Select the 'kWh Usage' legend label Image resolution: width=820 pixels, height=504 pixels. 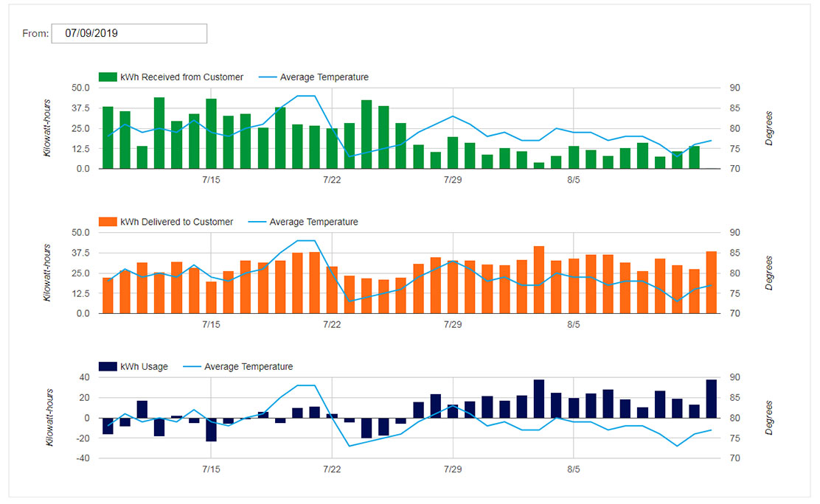pyautogui.click(x=144, y=366)
